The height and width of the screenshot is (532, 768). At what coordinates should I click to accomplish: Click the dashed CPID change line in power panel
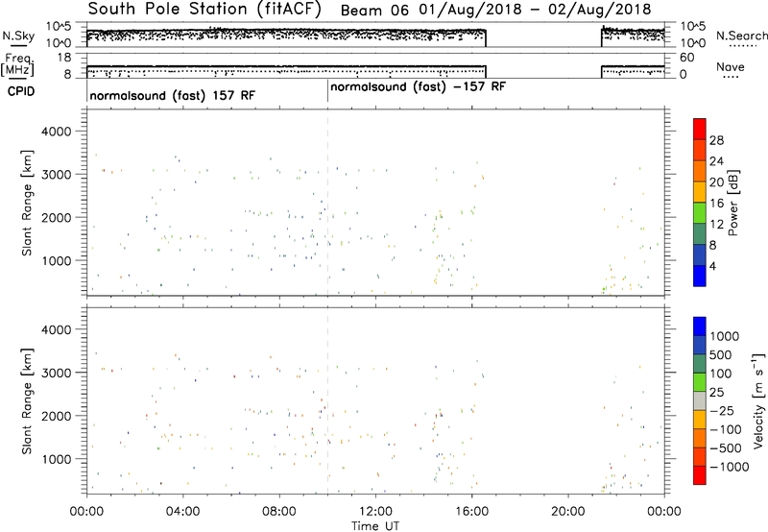(327, 203)
